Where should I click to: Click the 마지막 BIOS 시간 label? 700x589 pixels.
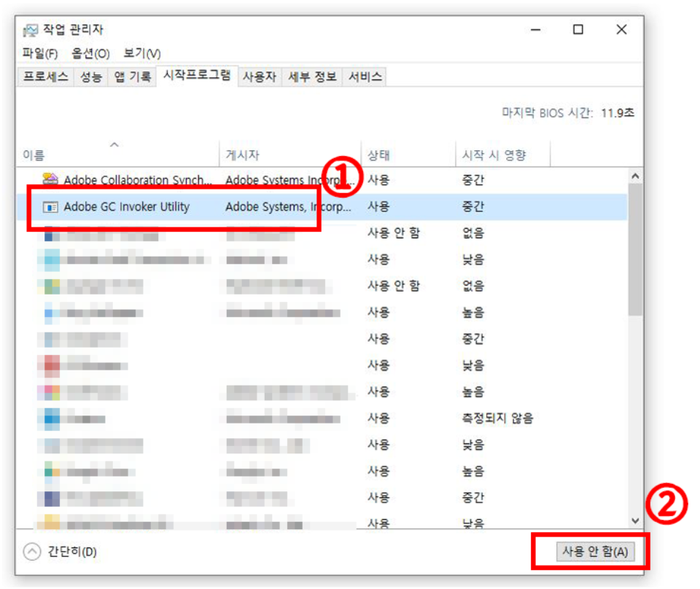tap(548, 112)
